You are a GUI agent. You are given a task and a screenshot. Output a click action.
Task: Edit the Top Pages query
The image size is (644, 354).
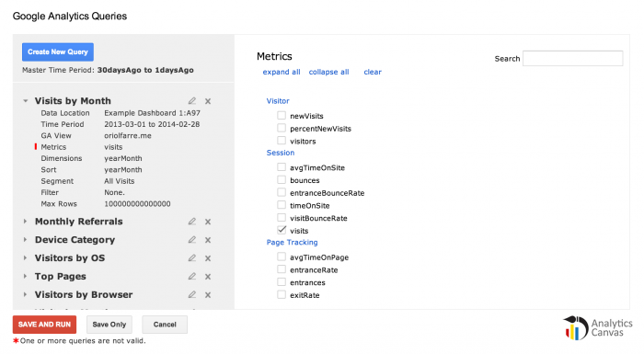(191, 276)
